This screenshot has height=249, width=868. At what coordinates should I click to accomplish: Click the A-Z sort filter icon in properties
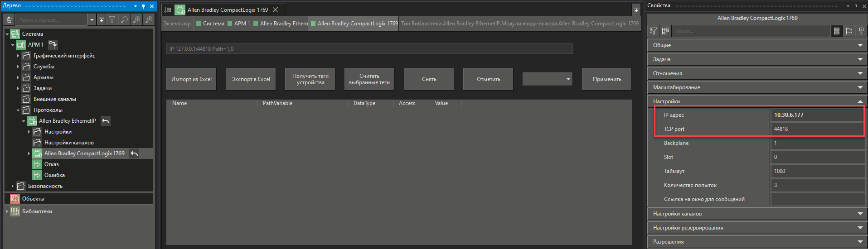pyautogui.click(x=653, y=31)
